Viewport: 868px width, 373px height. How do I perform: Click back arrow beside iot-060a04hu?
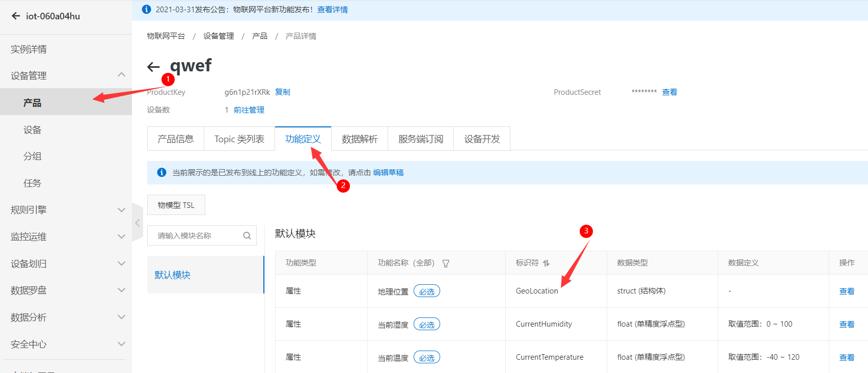tap(16, 16)
